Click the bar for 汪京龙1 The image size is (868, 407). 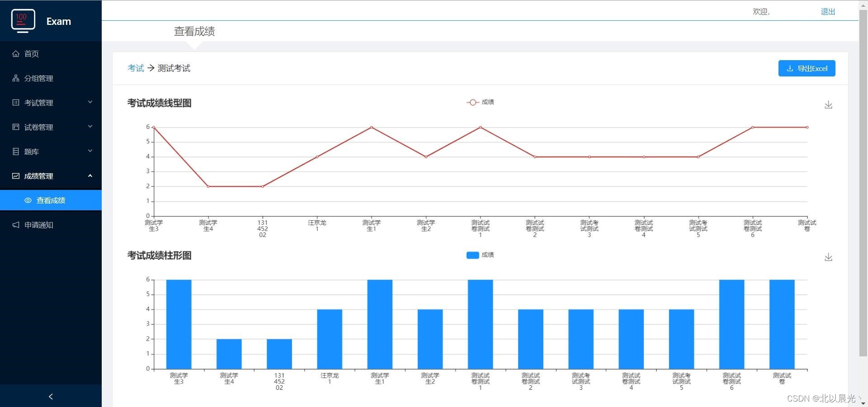tap(330, 339)
